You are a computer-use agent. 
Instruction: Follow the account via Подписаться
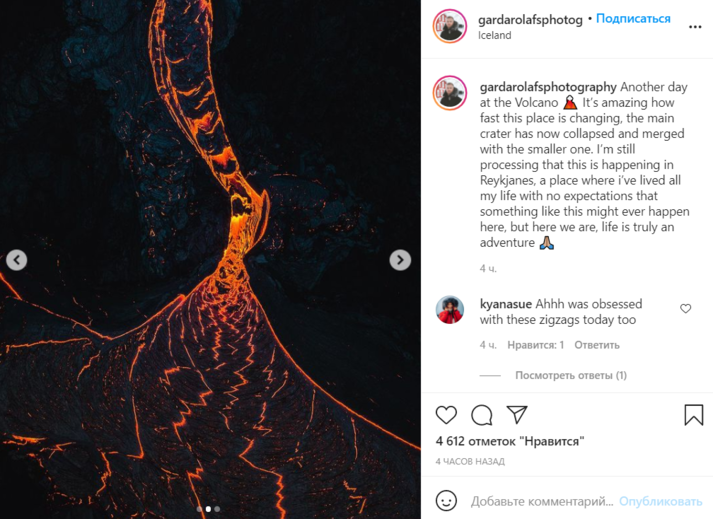tap(633, 19)
